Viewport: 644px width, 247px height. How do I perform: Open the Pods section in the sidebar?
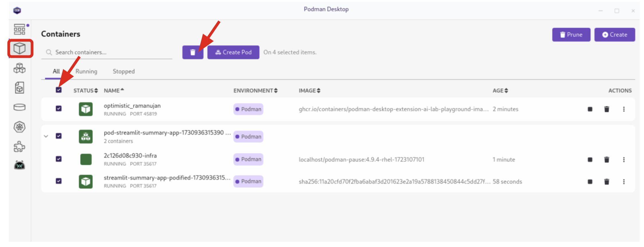point(19,68)
